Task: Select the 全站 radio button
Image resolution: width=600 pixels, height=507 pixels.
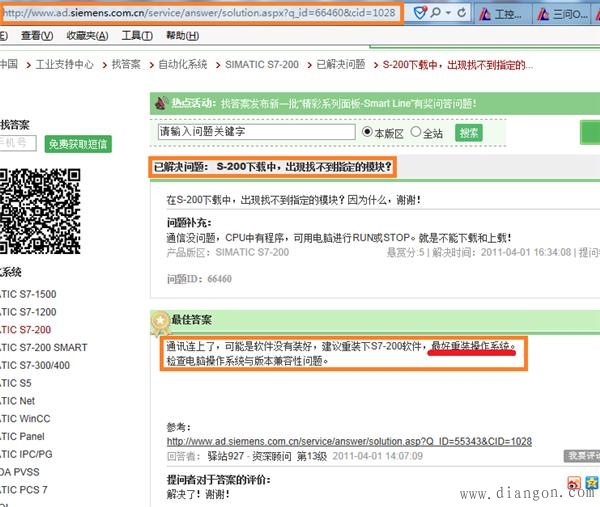Action: point(416,132)
